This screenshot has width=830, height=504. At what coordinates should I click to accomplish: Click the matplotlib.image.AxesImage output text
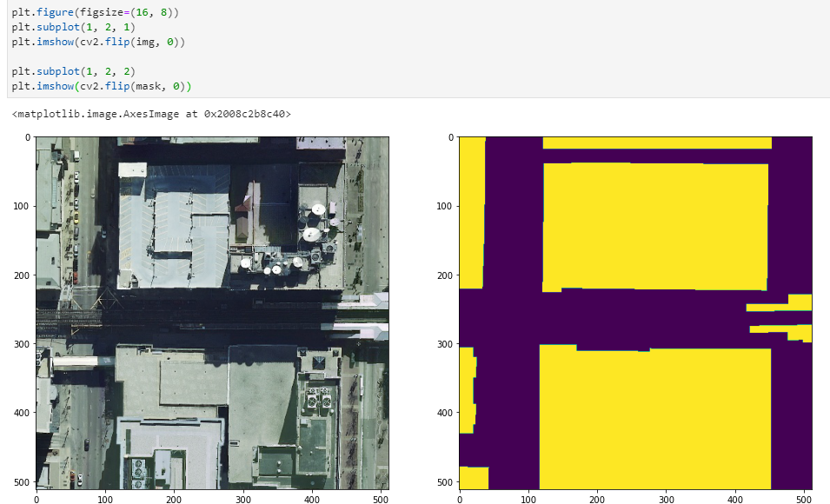151,114
